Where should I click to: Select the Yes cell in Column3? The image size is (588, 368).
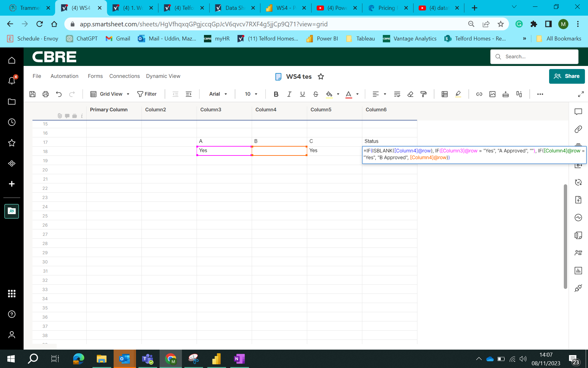tap(224, 151)
